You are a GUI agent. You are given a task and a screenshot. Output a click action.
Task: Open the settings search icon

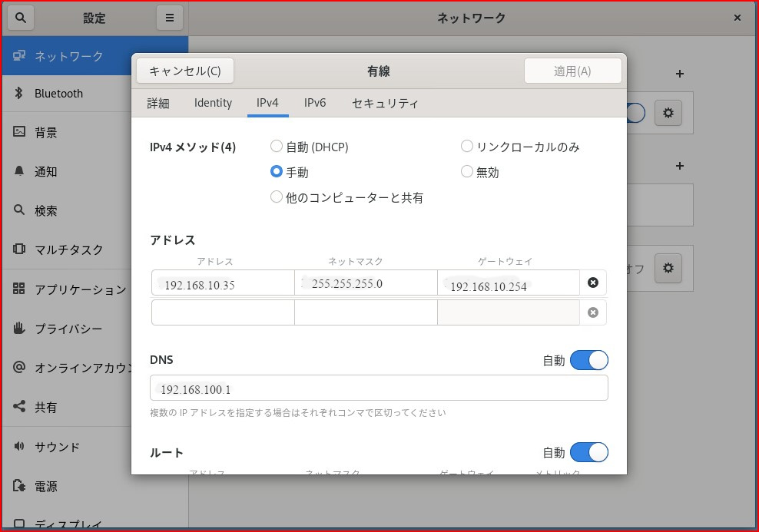[20, 18]
